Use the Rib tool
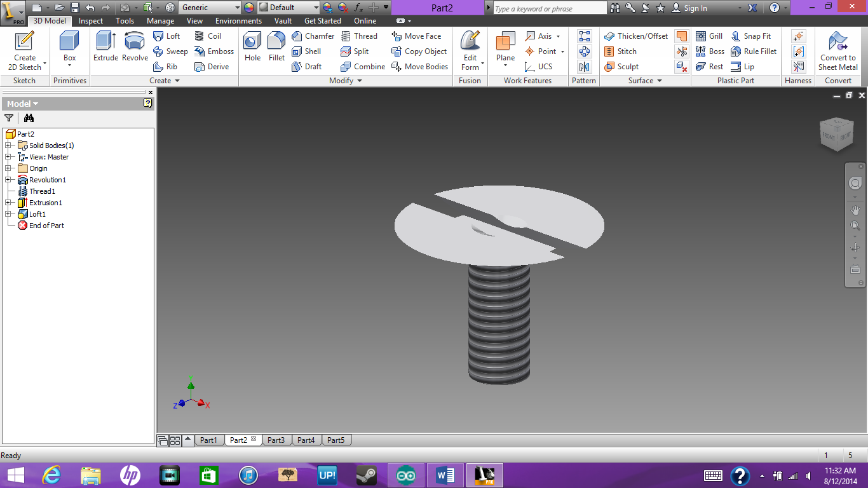 click(165, 67)
